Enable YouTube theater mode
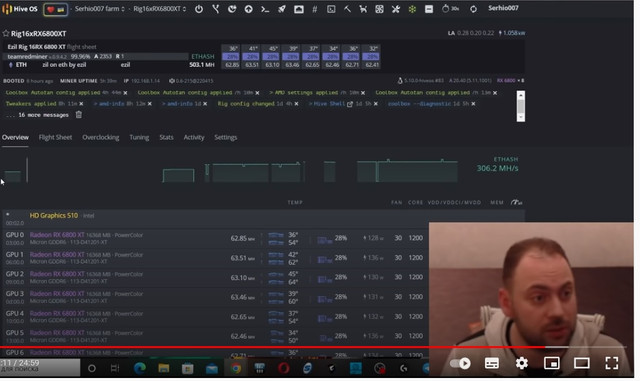640x381 pixels. click(x=582, y=363)
